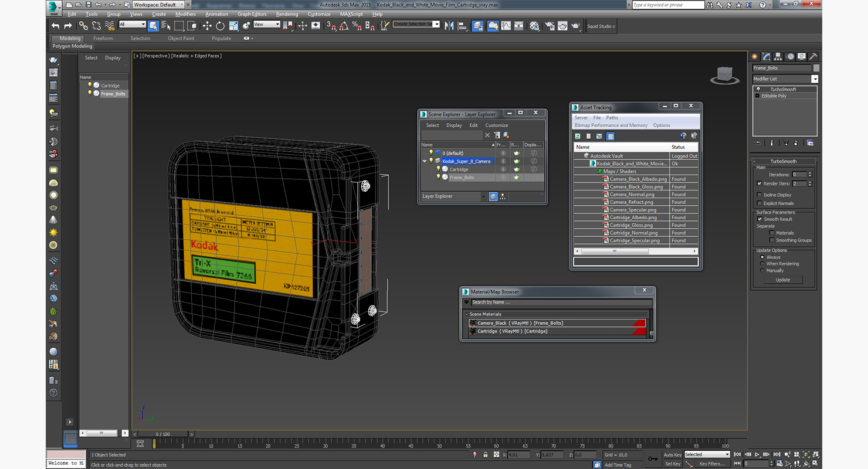Click the TurboSmooth Update button
This screenshot has height=469, width=868.
pos(783,280)
